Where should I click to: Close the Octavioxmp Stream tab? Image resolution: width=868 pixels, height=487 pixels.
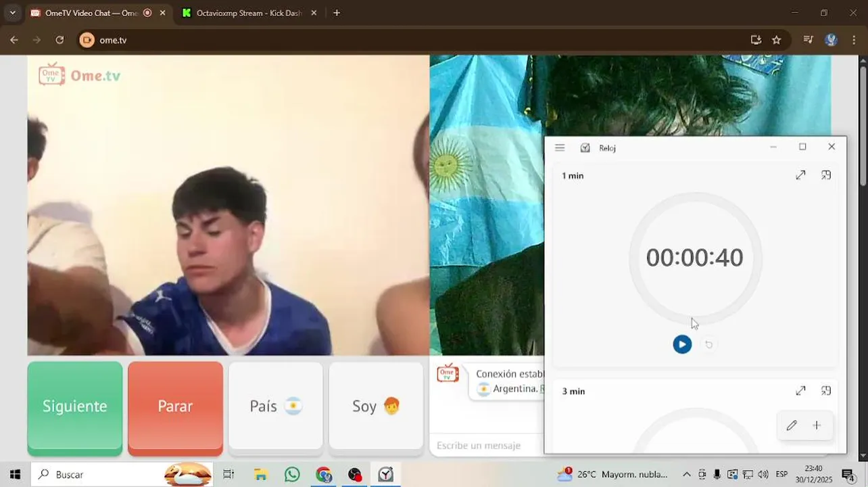tap(314, 13)
